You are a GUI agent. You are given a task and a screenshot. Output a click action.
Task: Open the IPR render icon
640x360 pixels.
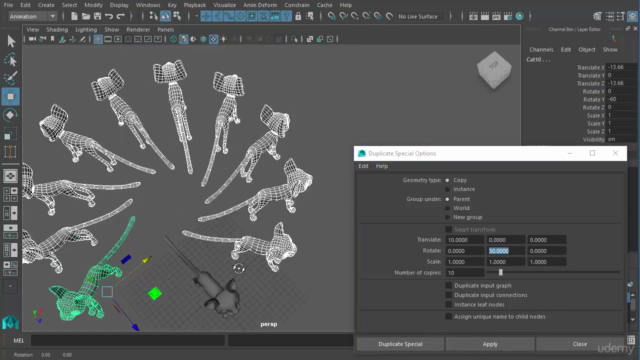[496, 16]
